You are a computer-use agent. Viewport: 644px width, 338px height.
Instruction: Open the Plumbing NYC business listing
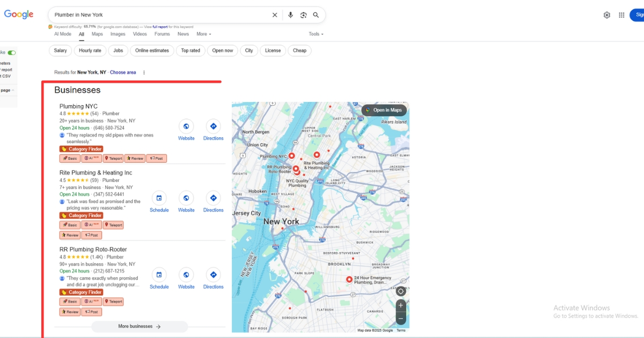78,106
